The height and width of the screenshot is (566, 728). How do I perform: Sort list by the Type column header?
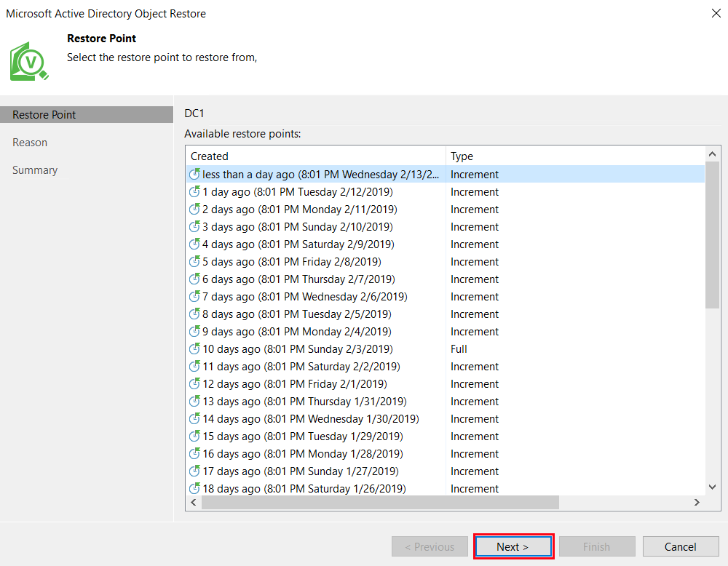tap(575, 156)
